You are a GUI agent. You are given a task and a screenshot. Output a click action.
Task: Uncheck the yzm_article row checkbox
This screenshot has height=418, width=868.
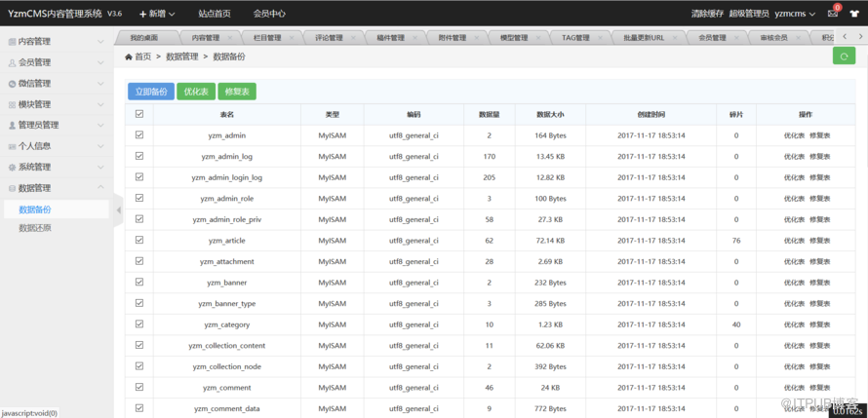point(138,240)
